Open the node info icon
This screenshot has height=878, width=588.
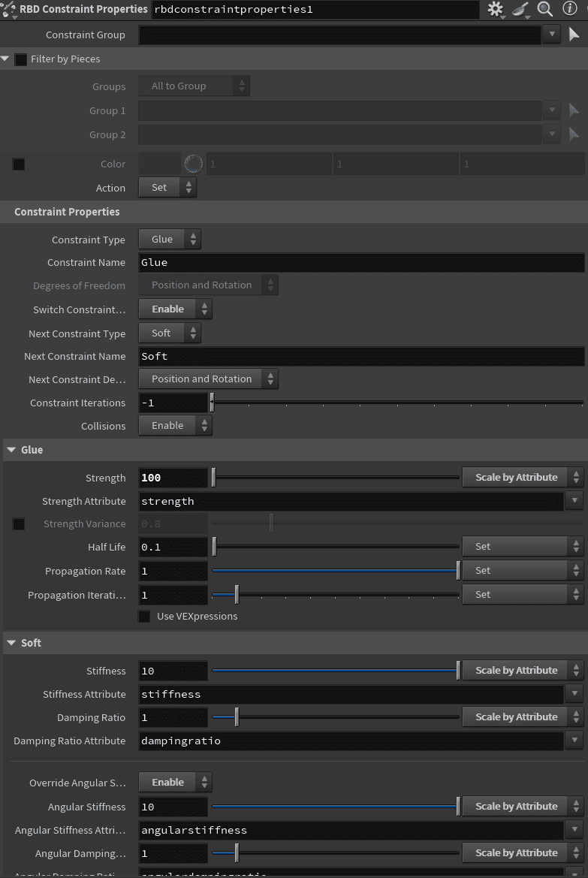[569, 8]
